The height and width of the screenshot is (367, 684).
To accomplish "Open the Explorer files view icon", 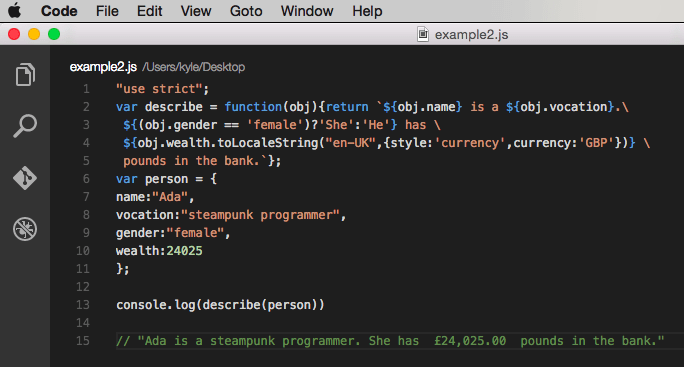I will click(x=25, y=75).
